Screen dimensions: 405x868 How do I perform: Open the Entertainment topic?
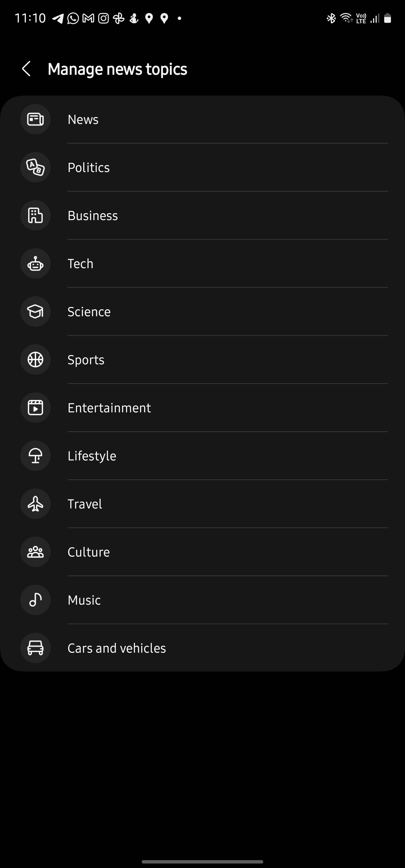click(x=109, y=408)
